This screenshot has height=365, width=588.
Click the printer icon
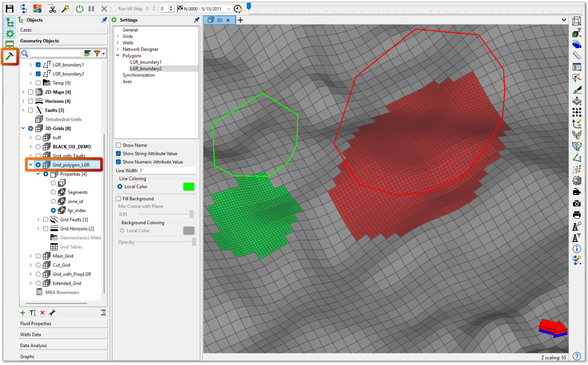[x=576, y=215]
